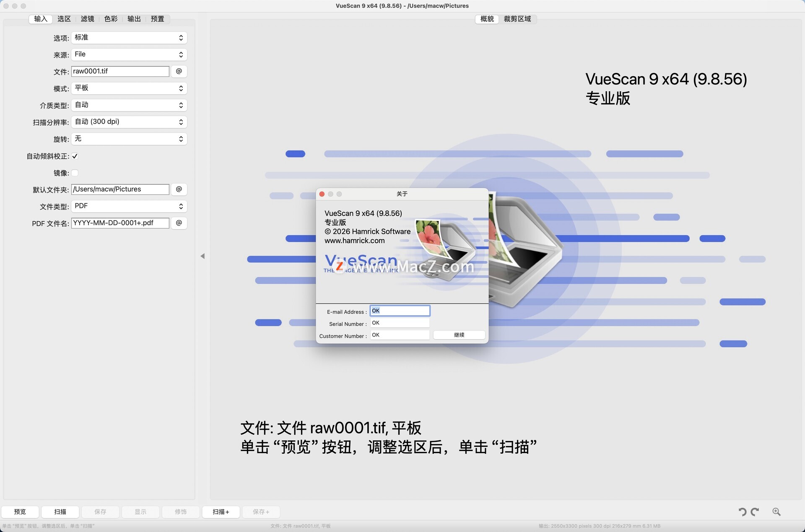Open the 旋转 dropdown showing 无

pos(129,139)
